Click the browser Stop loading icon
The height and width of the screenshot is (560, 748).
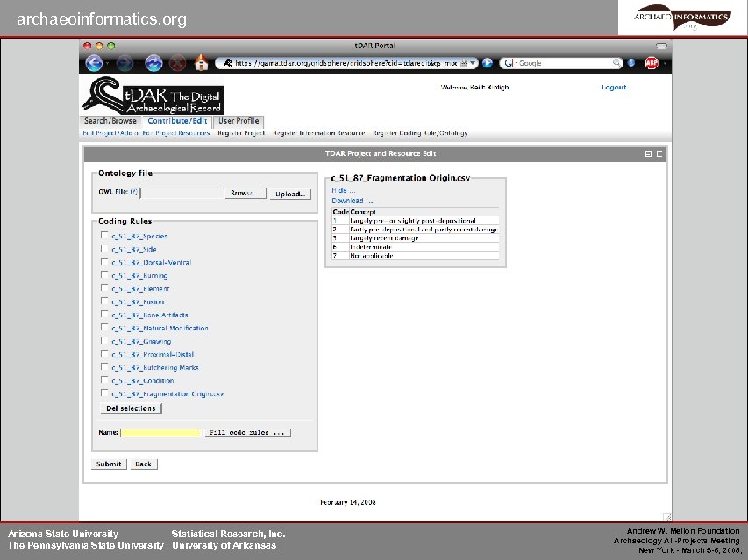(x=177, y=63)
